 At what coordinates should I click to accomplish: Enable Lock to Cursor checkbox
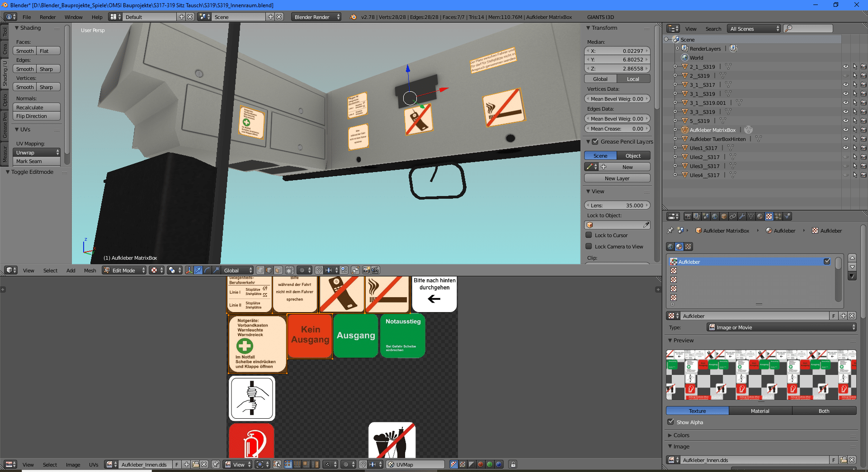tap(589, 235)
